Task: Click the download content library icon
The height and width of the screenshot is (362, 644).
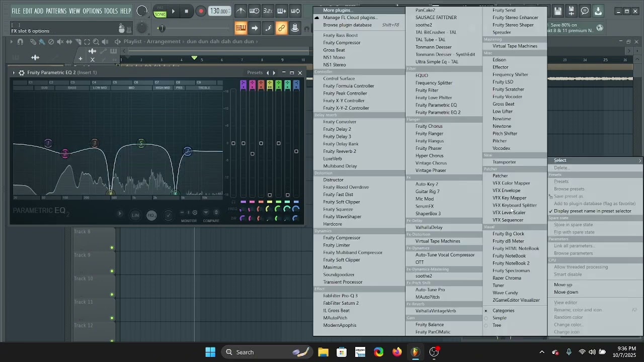Action: tap(598, 11)
